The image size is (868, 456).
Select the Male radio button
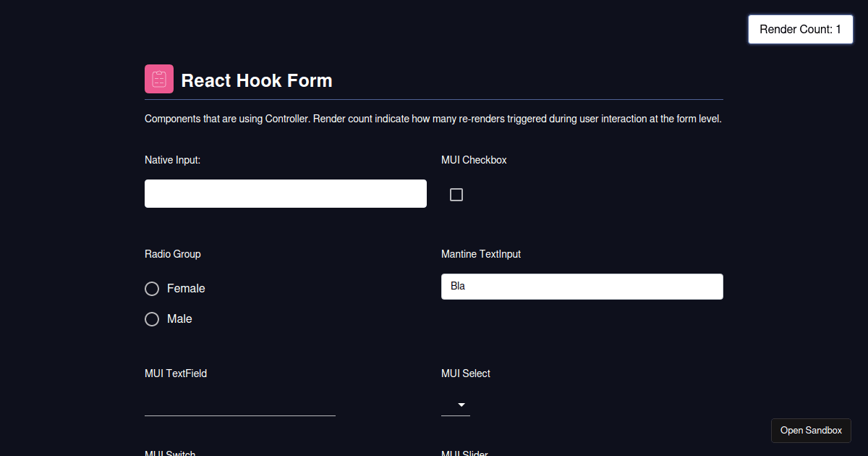point(152,318)
